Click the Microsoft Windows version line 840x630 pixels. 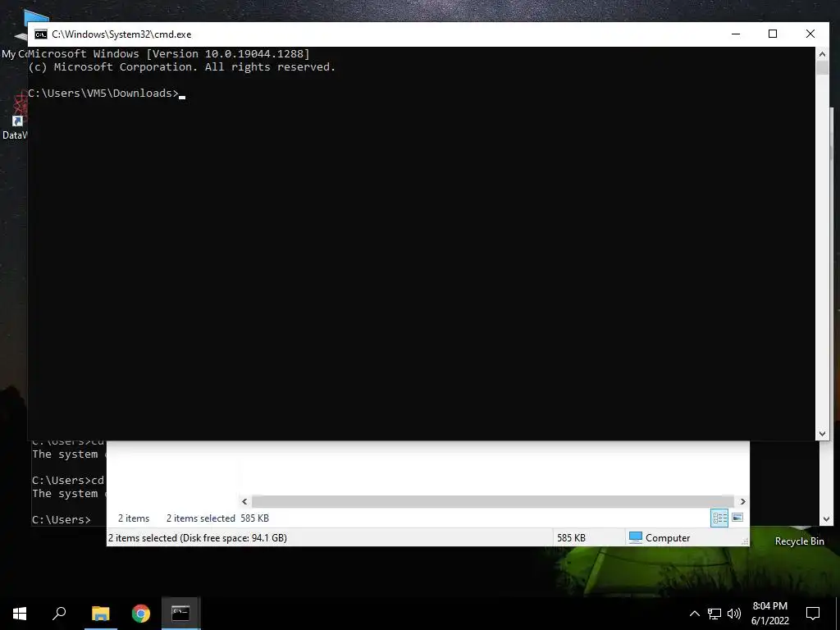(x=169, y=53)
